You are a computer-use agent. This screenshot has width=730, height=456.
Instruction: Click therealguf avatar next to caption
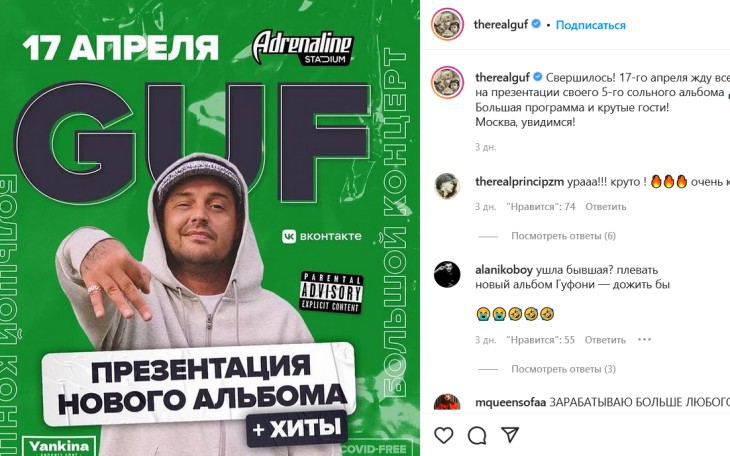tap(447, 82)
